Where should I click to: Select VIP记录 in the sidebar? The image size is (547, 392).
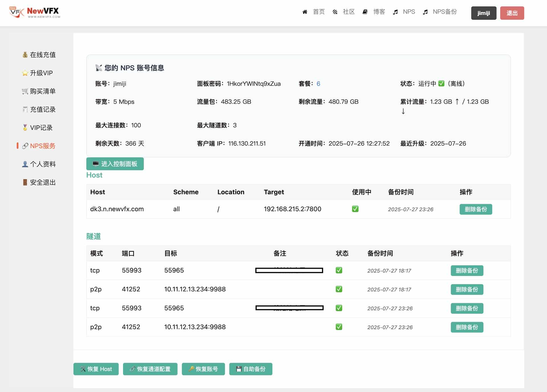41,128
